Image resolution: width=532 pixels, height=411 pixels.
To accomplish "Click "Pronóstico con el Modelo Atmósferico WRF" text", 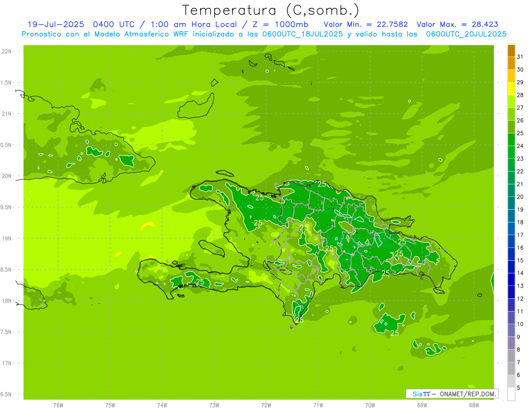I will pos(106,34).
